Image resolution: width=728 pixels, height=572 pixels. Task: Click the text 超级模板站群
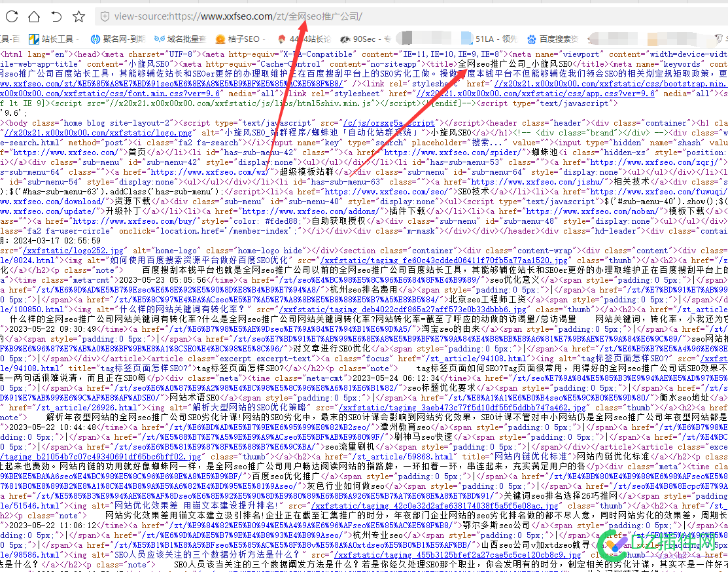[307, 172]
